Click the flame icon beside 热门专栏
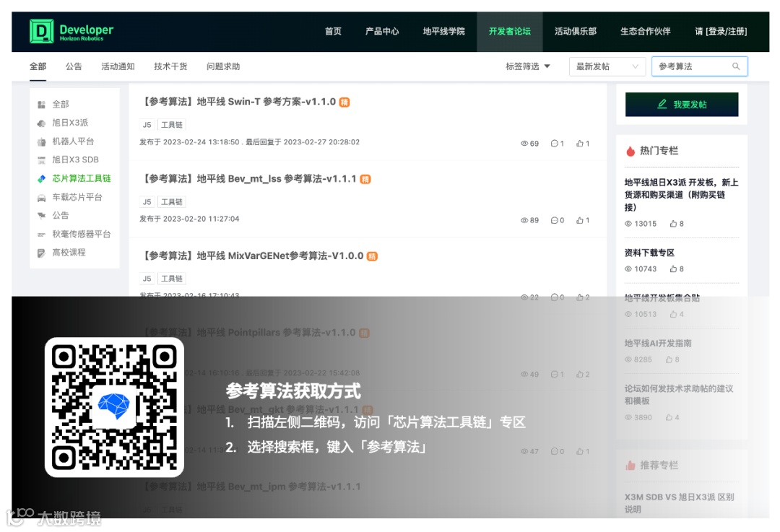This screenshot has width=780, height=532. 630,151
